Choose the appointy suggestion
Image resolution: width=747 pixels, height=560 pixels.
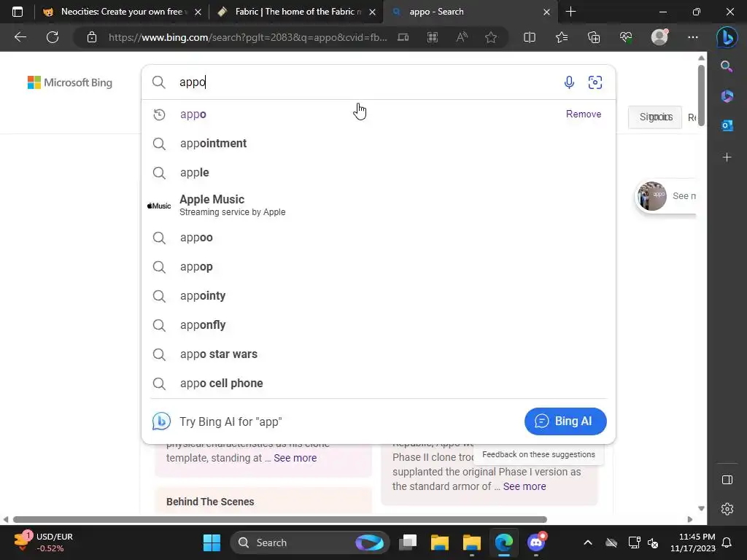pos(379,296)
